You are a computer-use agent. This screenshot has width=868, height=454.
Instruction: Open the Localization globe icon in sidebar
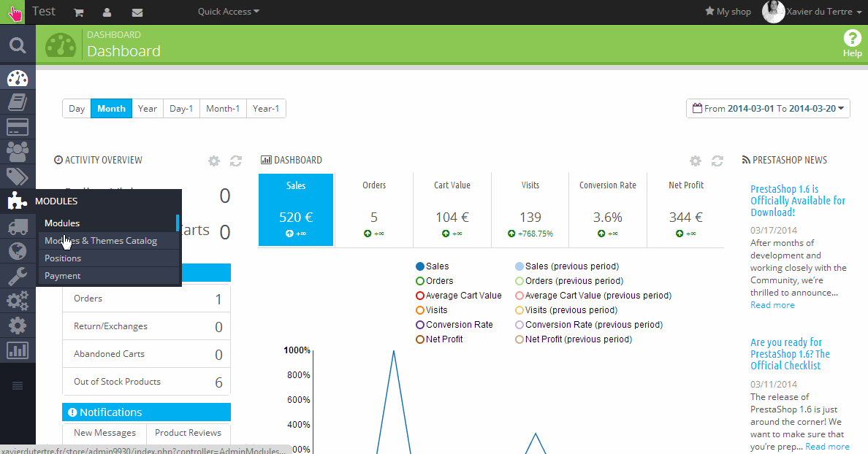point(18,251)
